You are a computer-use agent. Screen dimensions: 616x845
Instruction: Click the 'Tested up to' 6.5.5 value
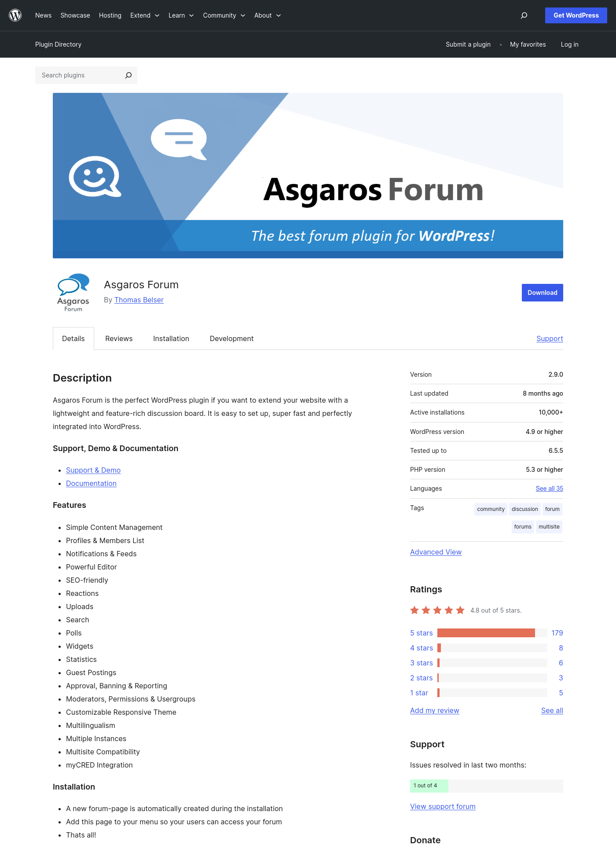click(556, 451)
